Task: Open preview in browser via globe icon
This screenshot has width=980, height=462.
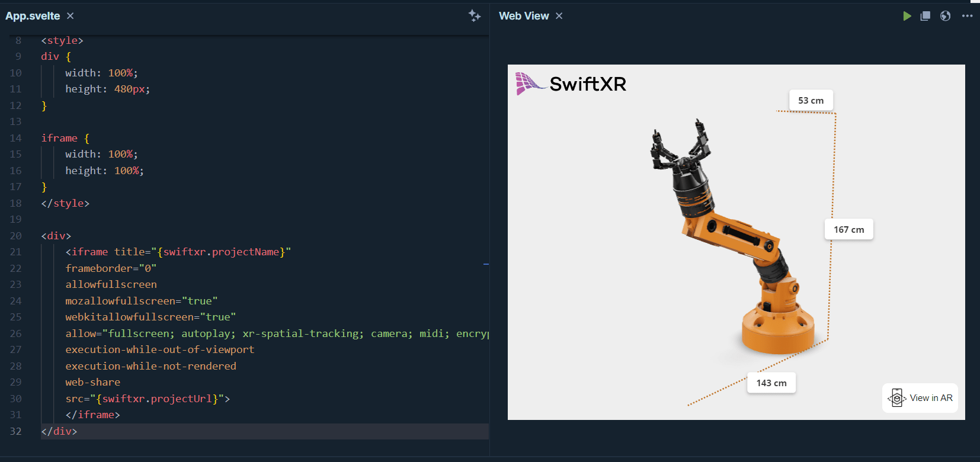Action: pyautogui.click(x=945, y=16)
